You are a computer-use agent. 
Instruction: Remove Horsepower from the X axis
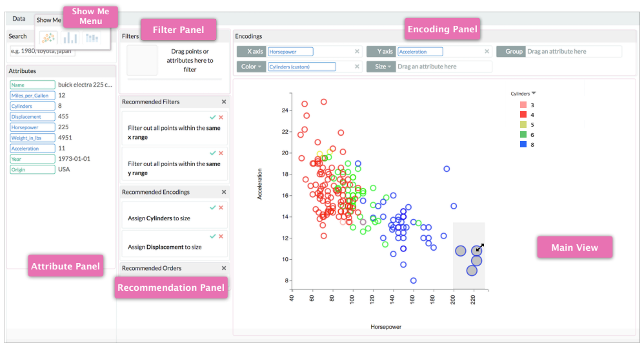(357, 52)
